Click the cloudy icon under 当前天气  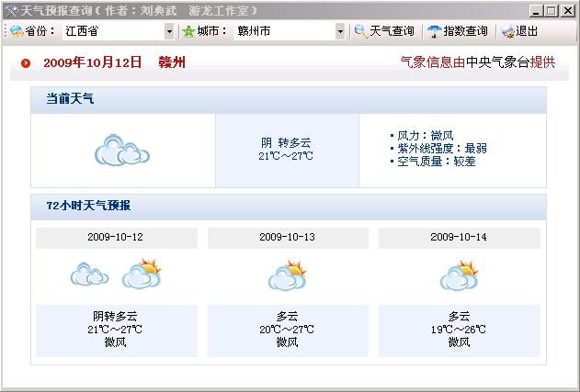[121, 150]
